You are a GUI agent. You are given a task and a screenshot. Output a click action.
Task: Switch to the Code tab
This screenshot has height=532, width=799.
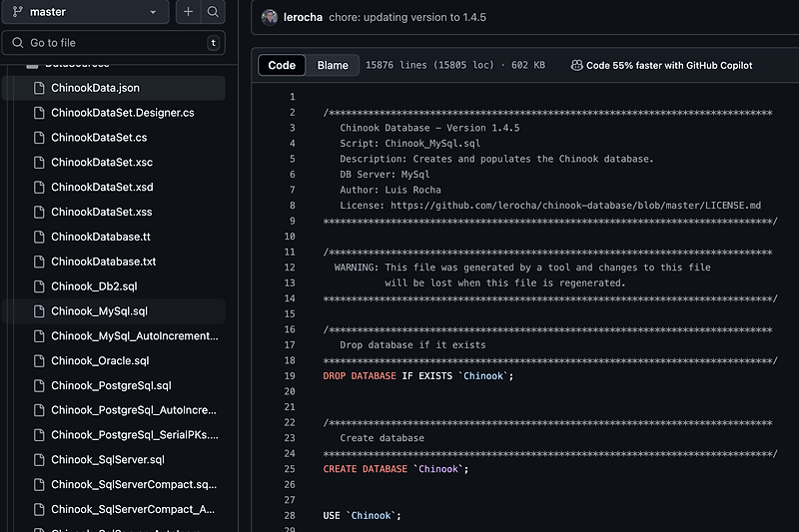pos(282,65)
